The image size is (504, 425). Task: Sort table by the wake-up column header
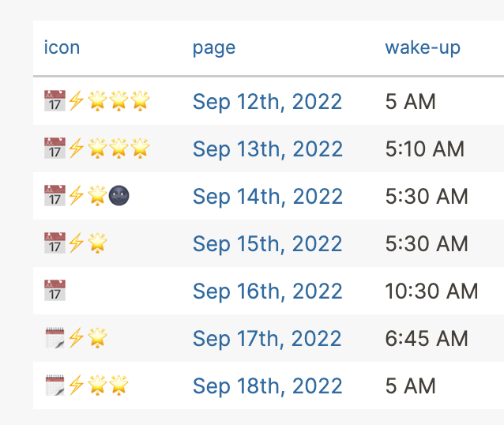click(422, 47)
